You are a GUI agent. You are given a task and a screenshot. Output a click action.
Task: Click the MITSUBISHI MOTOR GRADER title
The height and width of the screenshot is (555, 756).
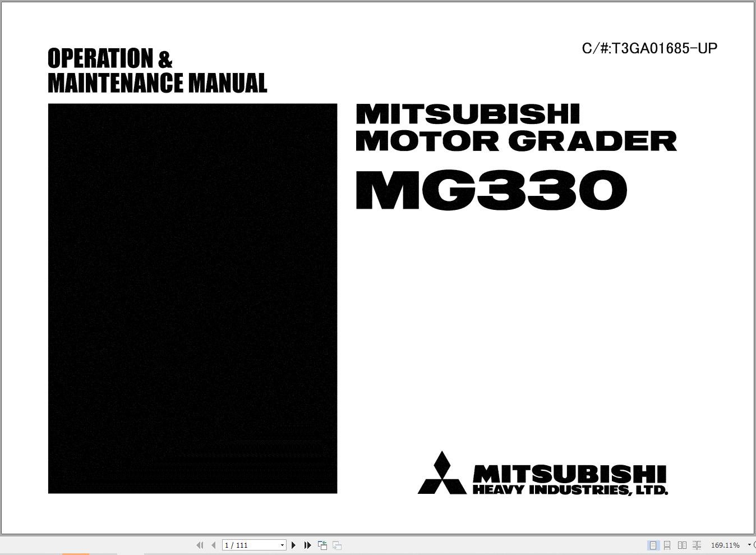[x=516, y=127]
